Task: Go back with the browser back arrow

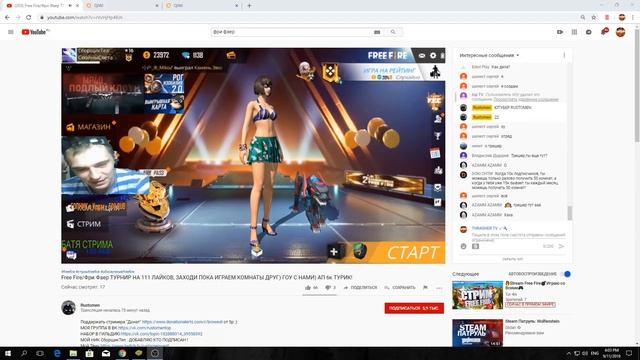Action: pyautogui.click(x=7, y=17)
